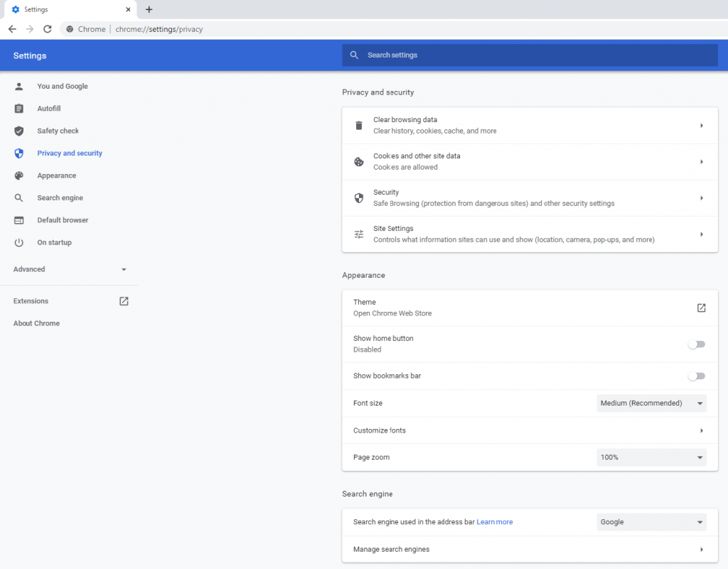
Task: Open the Page zoom dropdown
Action: point(651,457)
